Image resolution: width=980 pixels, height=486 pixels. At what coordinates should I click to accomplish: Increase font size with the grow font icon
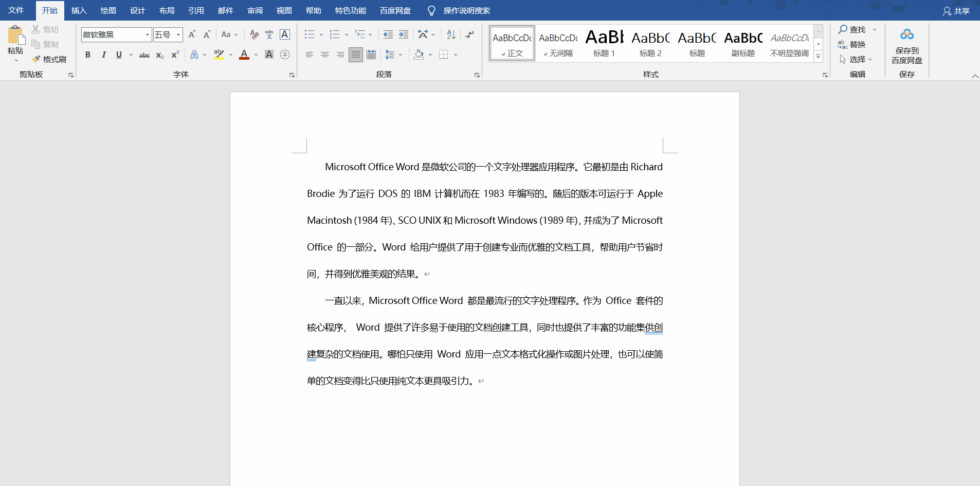[x=192, y=34]
